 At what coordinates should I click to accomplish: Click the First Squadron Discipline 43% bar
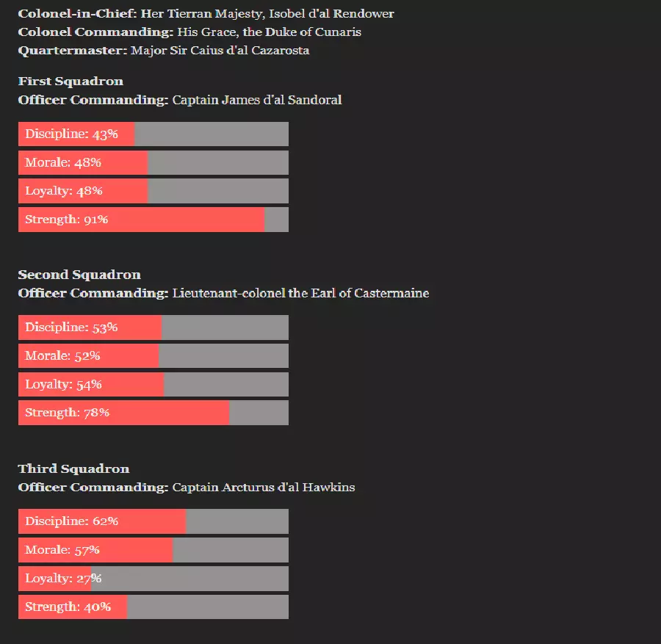[x=153, y=134]
